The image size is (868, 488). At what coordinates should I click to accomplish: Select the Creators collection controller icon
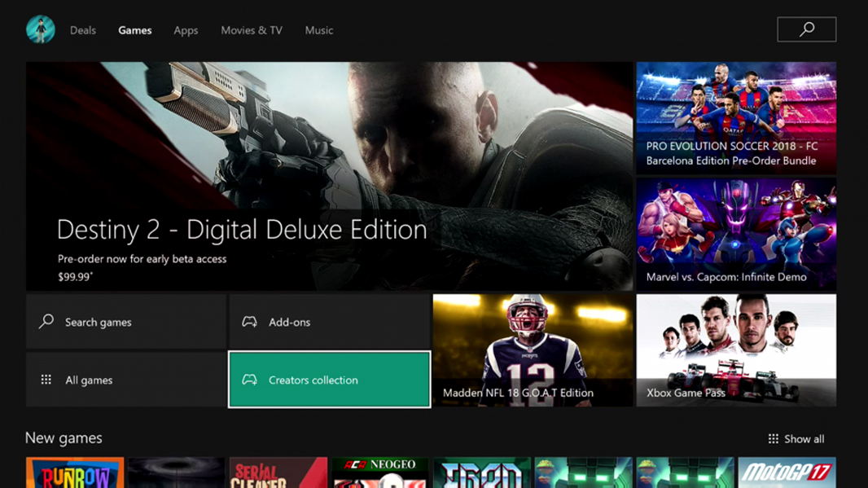[x=250, y=380]
